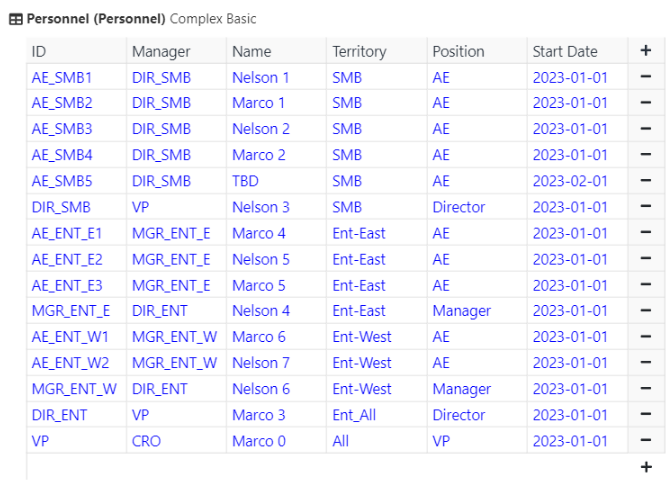This screenshot has width=672, height=493.
Task: Add a new row with bottom plus icon
Action: (x=646, y=467)
